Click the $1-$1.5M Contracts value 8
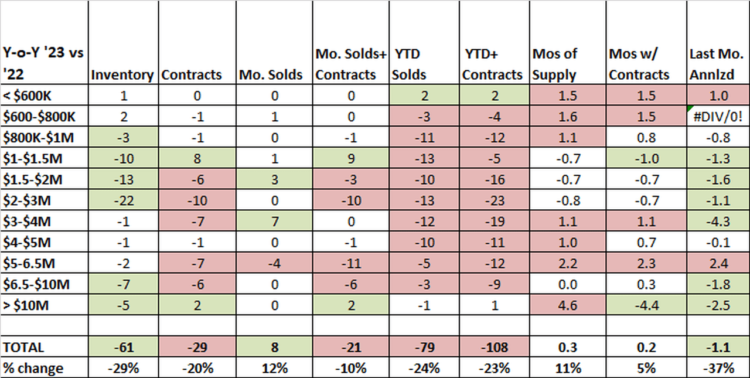750x378 pixels. [x=197, y=158]
